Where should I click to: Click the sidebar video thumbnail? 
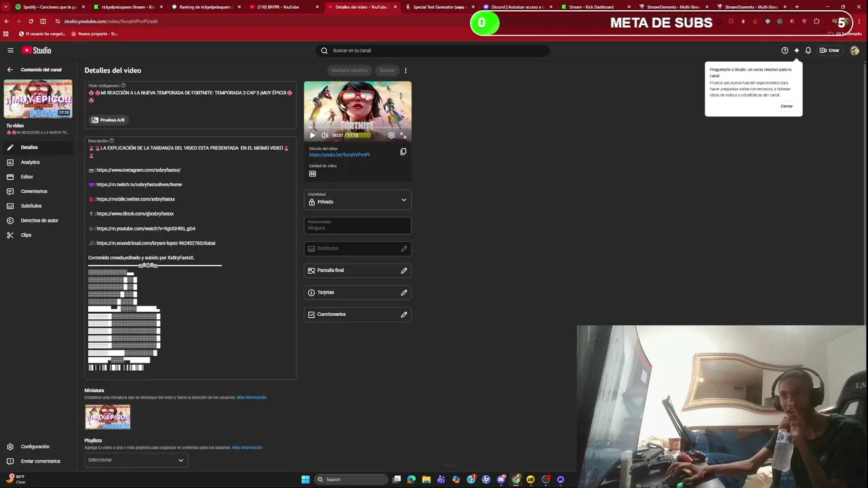tap(38, 99)
